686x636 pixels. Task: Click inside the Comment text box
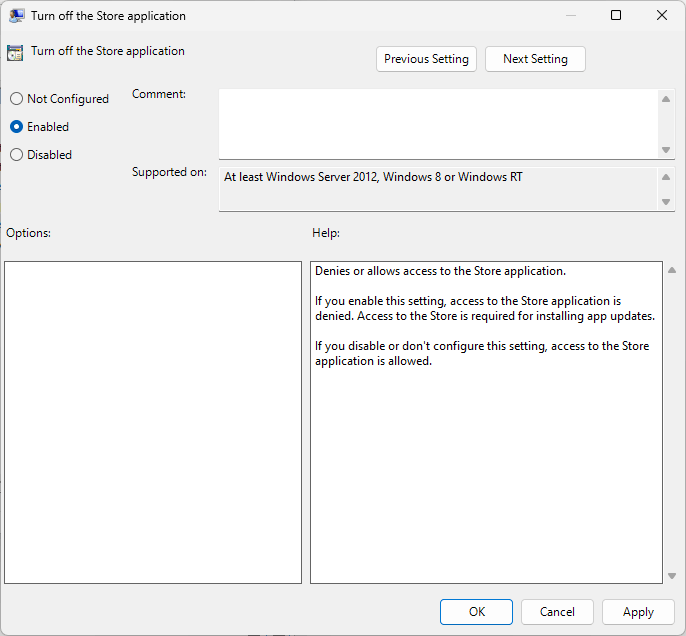pyautogui.click(x=438, y=124)
